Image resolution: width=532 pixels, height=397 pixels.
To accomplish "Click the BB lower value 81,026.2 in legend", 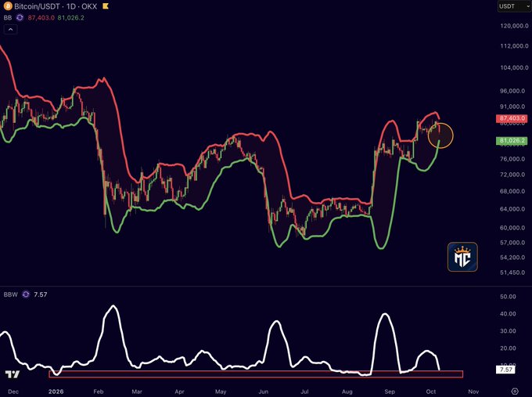I will 70,18.
